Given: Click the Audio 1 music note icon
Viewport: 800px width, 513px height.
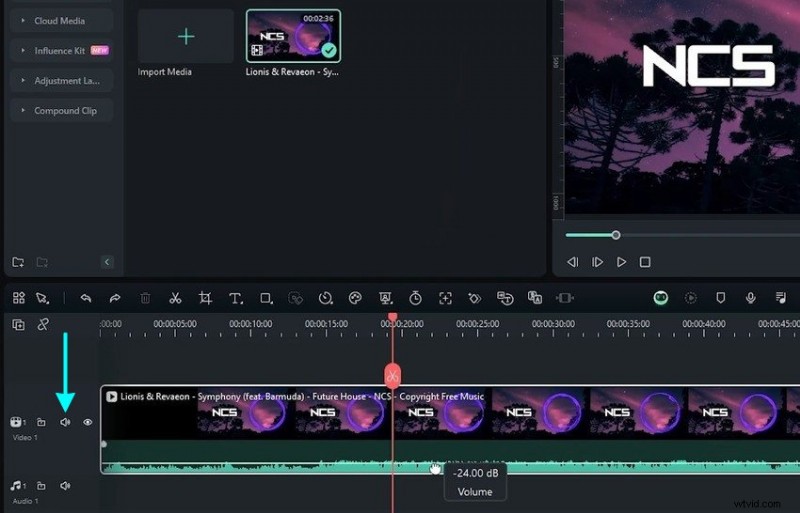Looking at the screenshot, I should click(17, 485).
